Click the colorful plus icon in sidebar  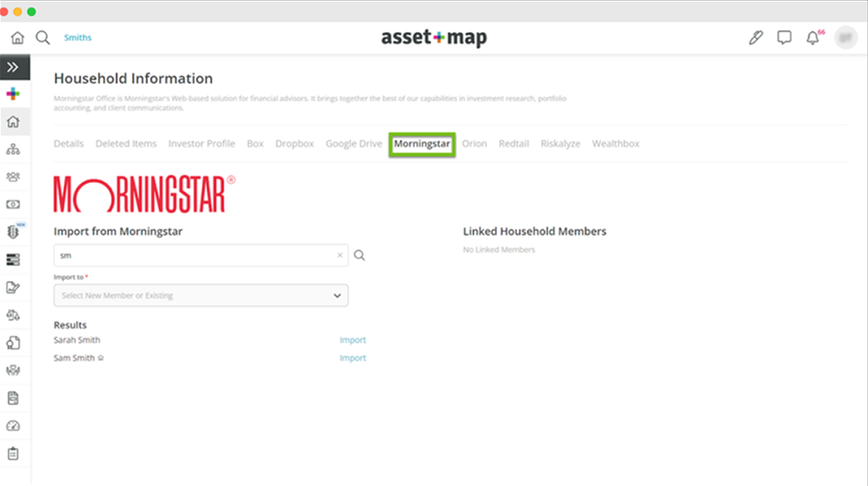tap(13, 93)
